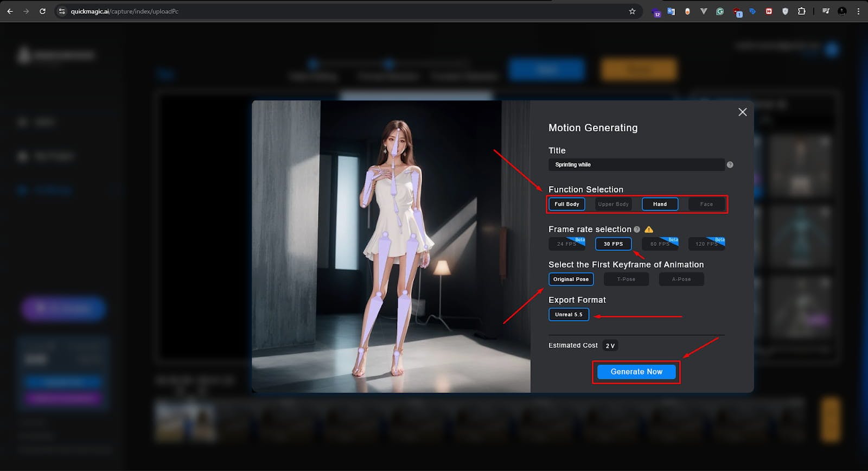The image size is (868, 471).
Task: Open the blue tag extension icon
Action: pos(752,11)
